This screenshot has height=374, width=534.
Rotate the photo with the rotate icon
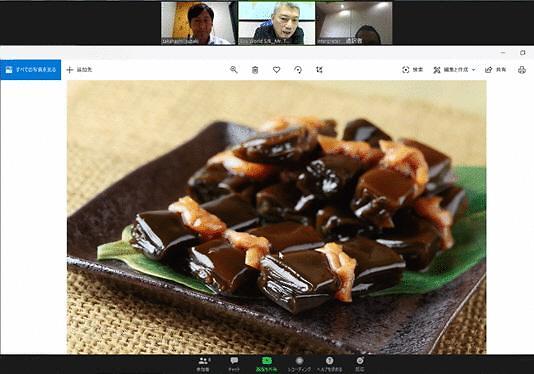[298, 70]
